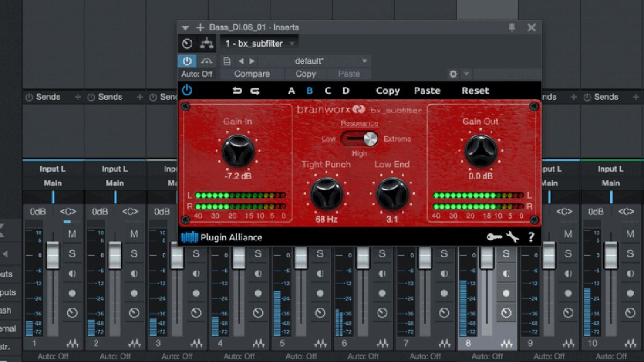Click the Plugin Alliance logo
644x362 pixels.
[x=222, y=237]
